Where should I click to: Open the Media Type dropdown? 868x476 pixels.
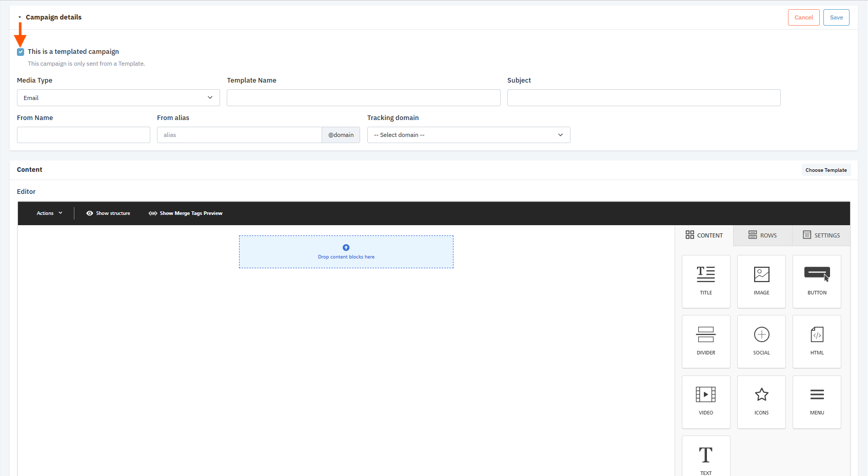pos(119,98)
